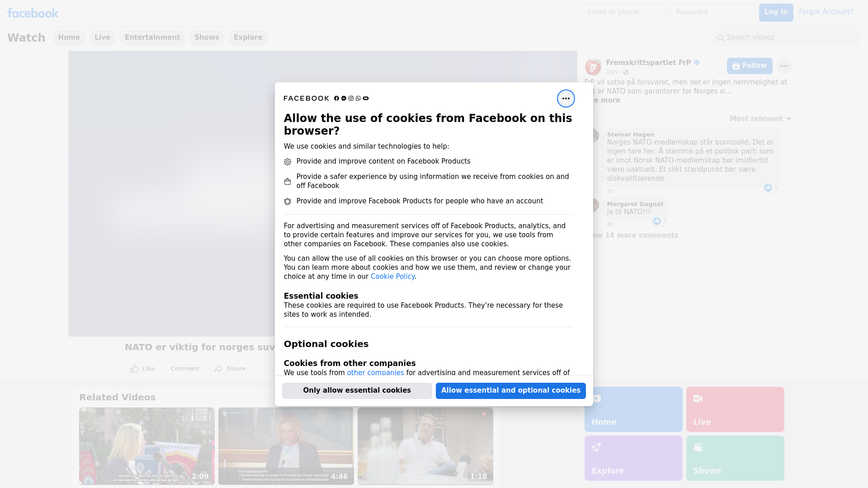Click the clapperboard icon on the Shows tile
Screen dimensions: 868x488
698,447
